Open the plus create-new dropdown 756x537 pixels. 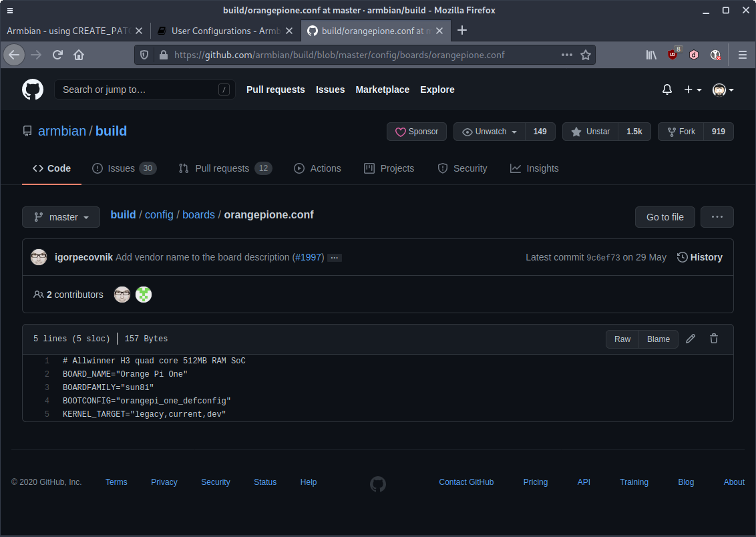[693, 89]
